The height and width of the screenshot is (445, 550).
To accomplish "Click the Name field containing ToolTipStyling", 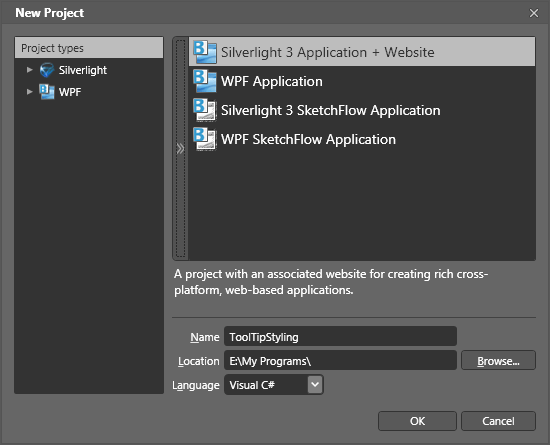I will (340, 336).
